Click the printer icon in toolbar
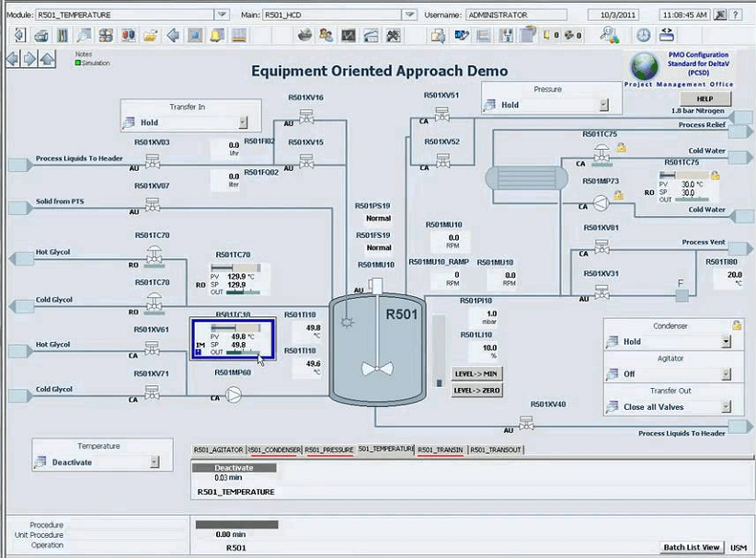Screen dimensions: 756x558 pos(41,36)
